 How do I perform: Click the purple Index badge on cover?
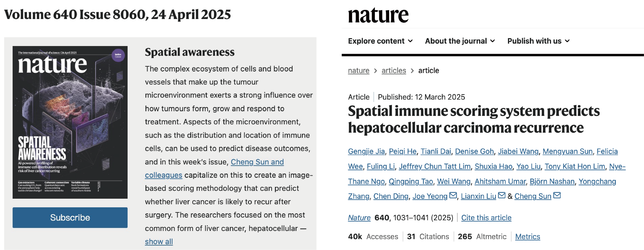(118, 55)
